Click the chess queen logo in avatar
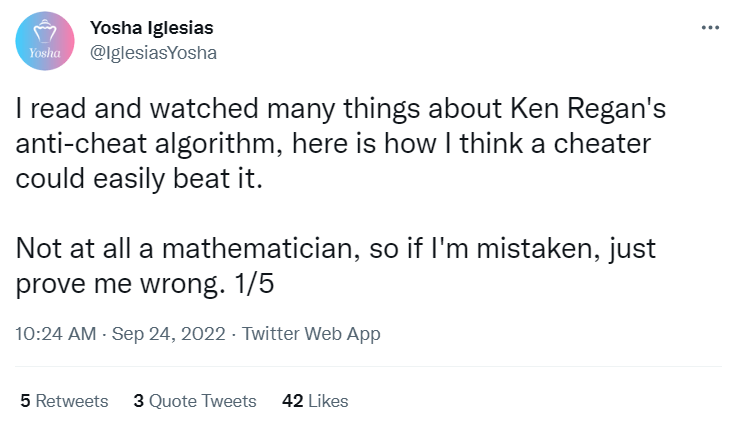Viewport: 732px width, 425px height. tap(45, 31)
